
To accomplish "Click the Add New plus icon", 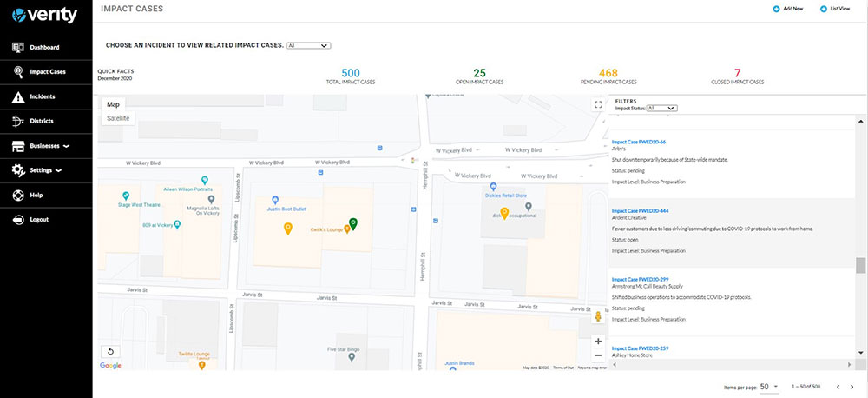I will [776, 8].
